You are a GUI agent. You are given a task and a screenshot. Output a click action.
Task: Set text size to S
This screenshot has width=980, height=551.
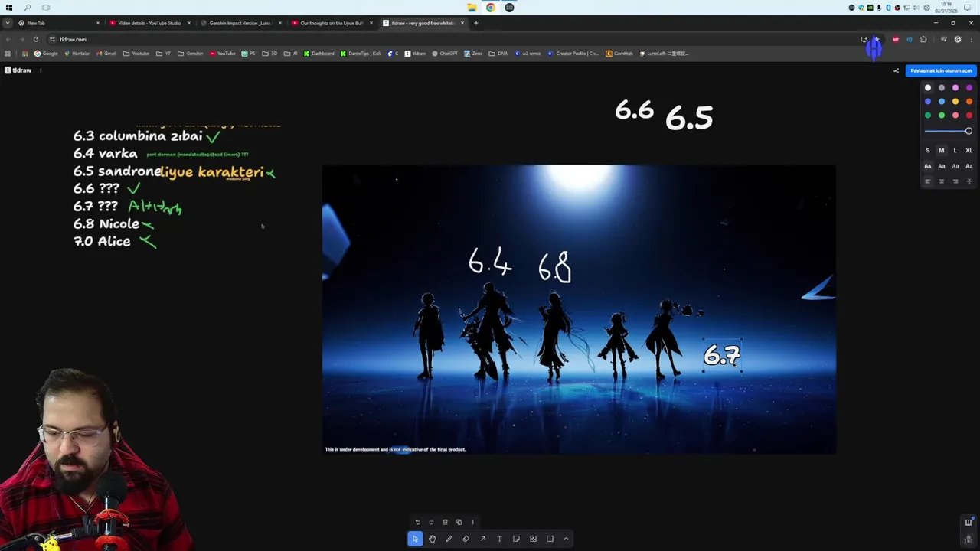click(x=928, y=151)
